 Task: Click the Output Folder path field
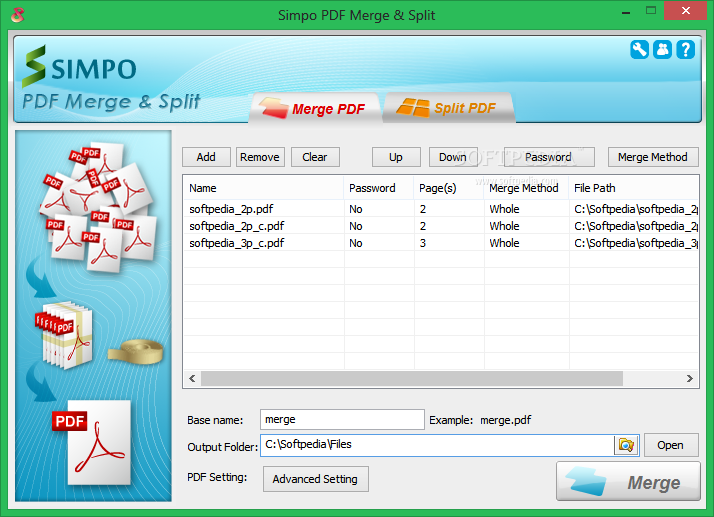coord(437,445)
